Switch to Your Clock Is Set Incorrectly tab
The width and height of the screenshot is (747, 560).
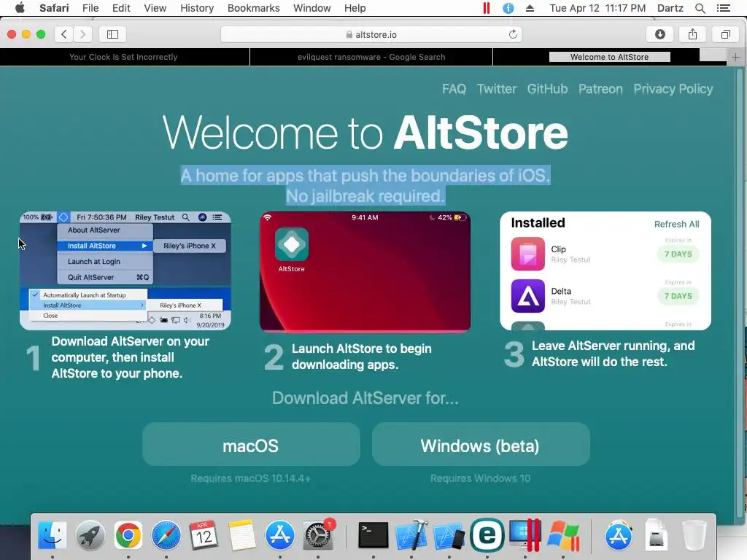click(x=124, y=57)
